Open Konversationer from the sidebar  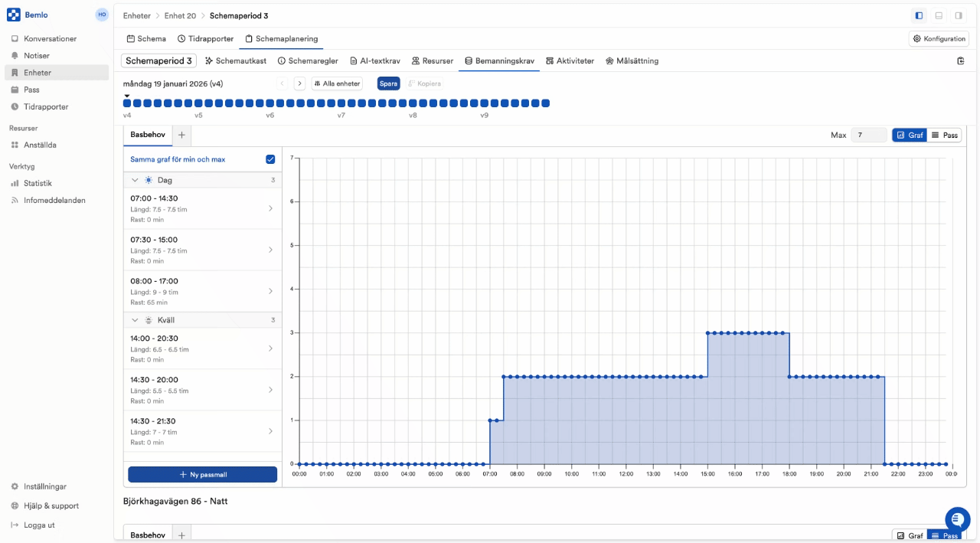(50, 38)
